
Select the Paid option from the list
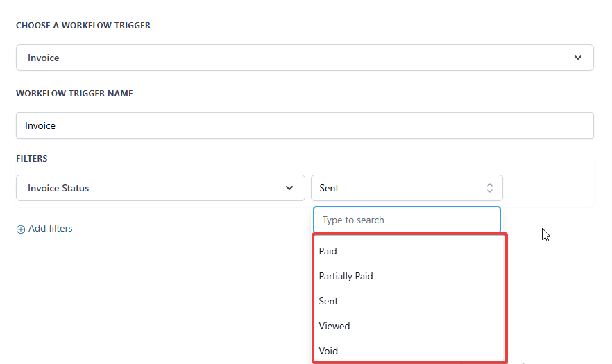pyautogui.click(x=328, y=251)
